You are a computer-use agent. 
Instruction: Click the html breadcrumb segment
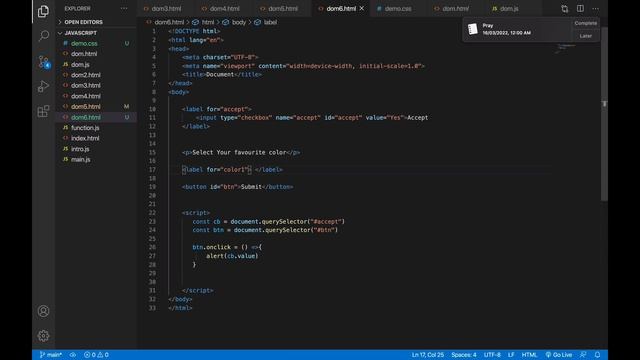coord(208,22)
